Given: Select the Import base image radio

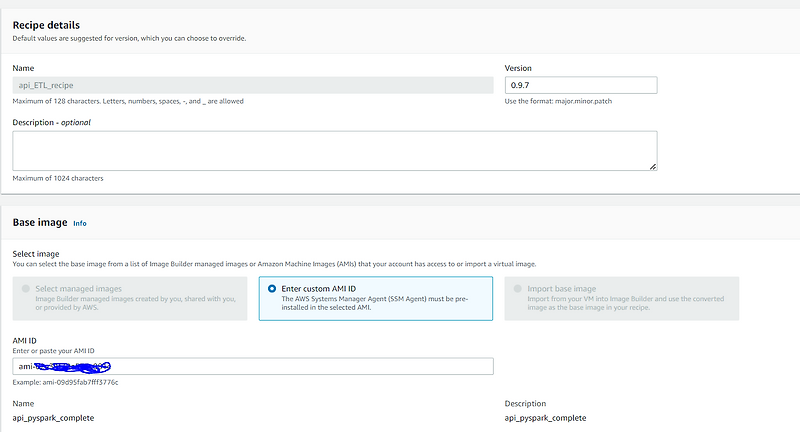Looking at the screenshot, I should click(517, 289).
